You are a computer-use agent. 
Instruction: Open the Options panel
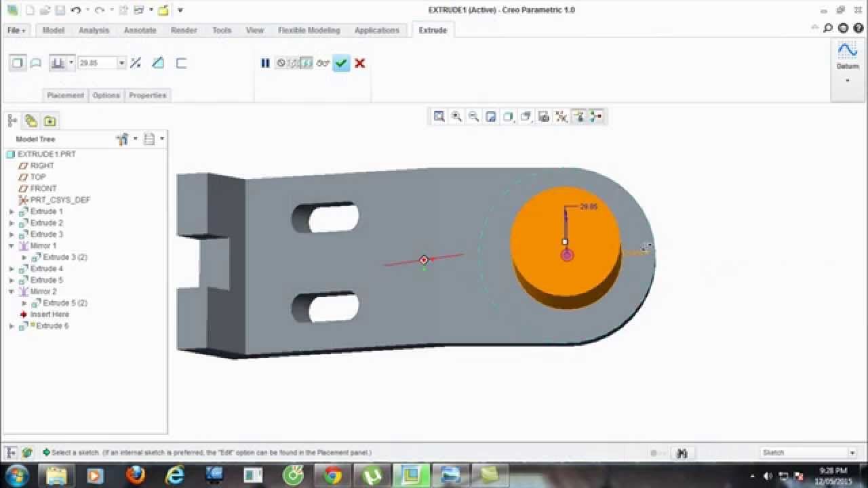[x=106, y=96]
